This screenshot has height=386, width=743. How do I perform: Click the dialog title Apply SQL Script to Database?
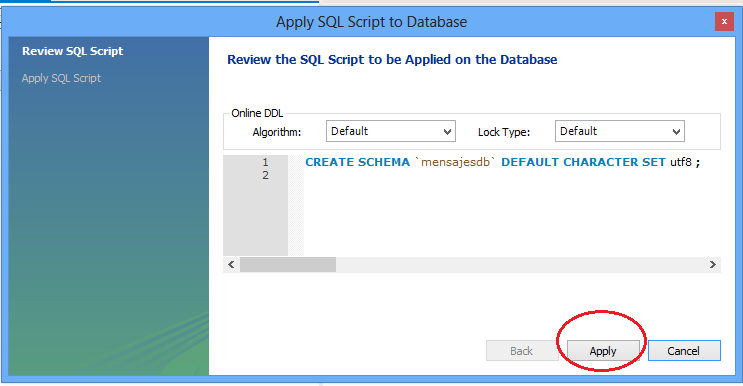[x=372, y=22]
